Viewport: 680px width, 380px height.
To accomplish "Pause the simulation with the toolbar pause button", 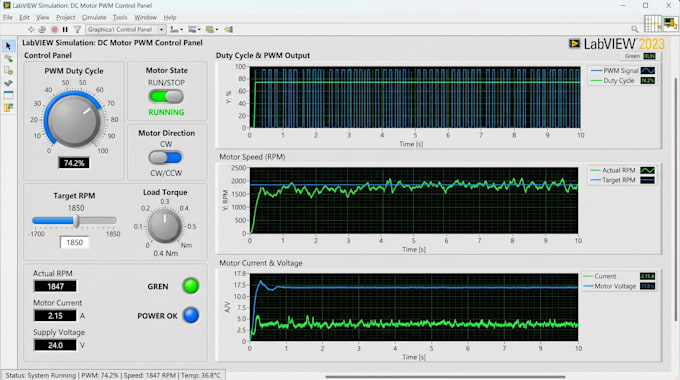I will coord(65,29).
